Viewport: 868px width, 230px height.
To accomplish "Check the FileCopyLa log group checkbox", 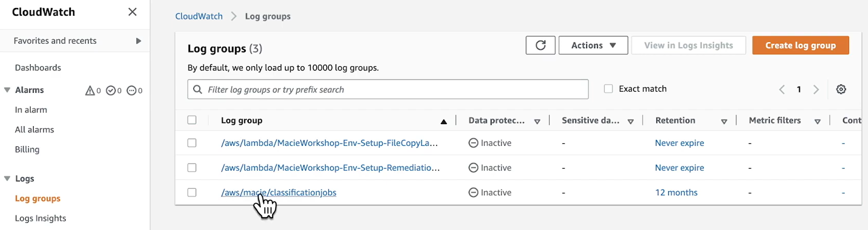I will pyautogui.click(x=192, y=143).
